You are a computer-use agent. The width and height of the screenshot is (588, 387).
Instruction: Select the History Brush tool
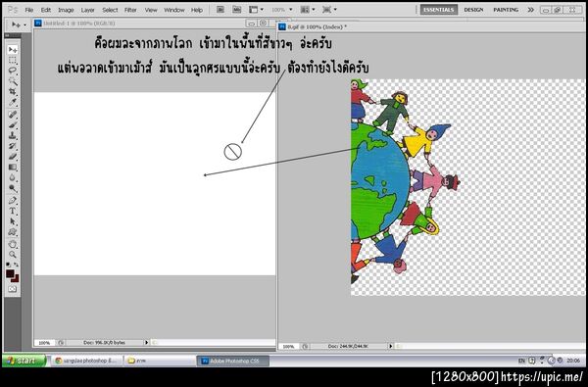click(x=13, y=146)
